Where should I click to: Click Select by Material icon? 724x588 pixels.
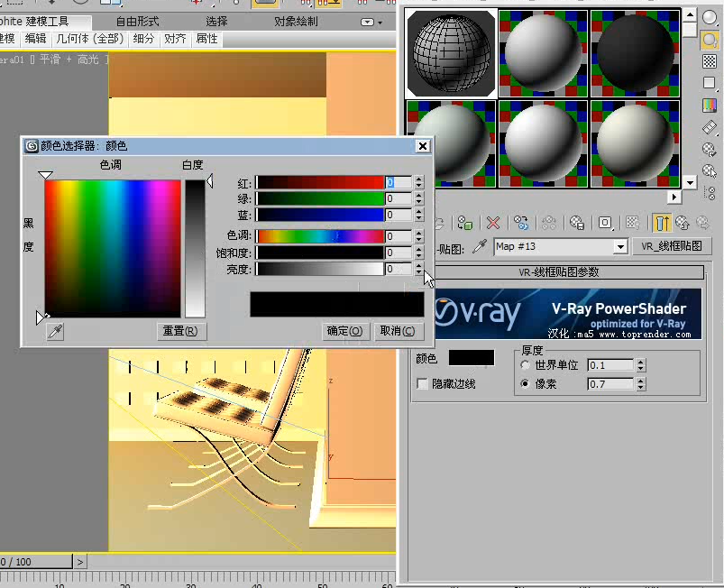tap(710, 171)
